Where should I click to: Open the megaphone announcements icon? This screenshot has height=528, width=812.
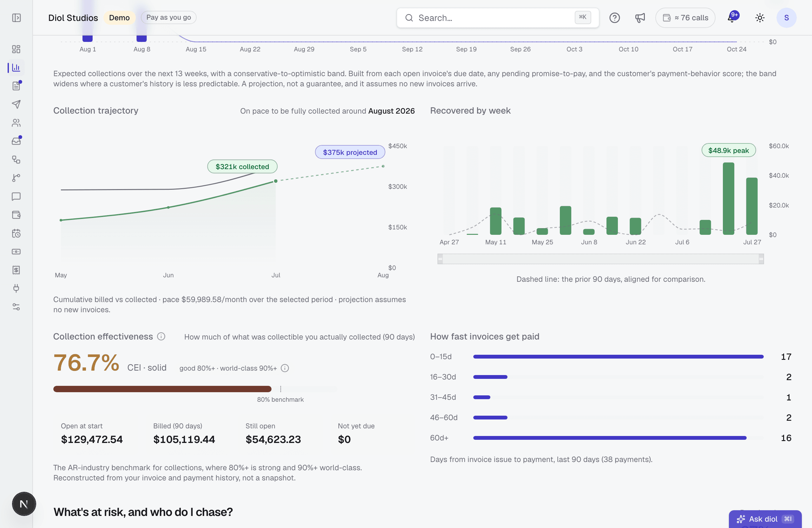[x=640, y=18]
